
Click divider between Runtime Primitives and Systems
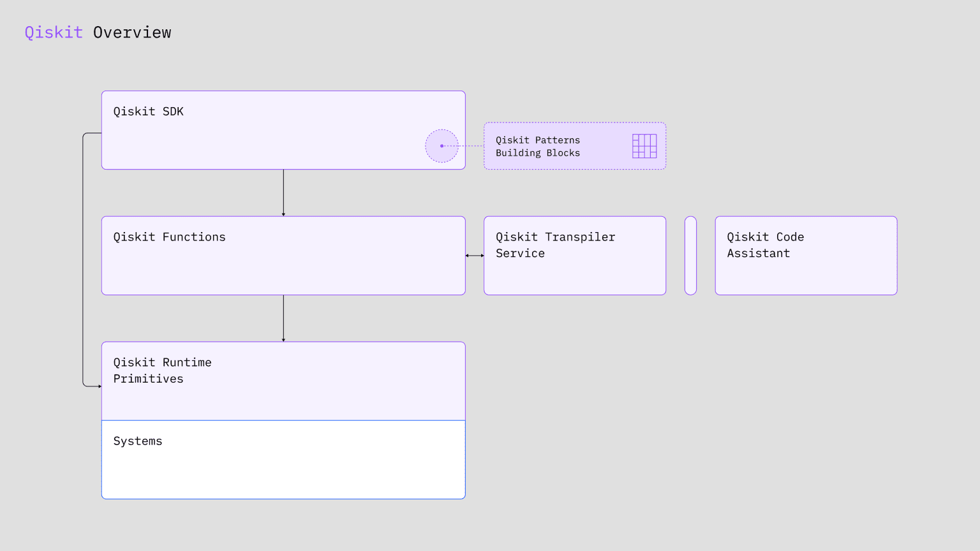[x=283, y=420]
